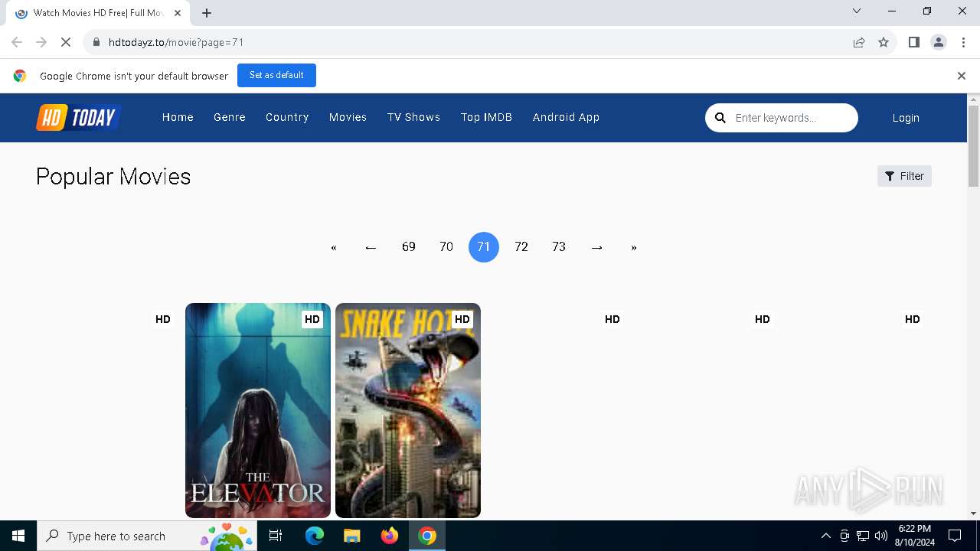Dismiss the default browser notification bar
The image size is (980, 551).
pyautogui.click(x=961, y=76)
